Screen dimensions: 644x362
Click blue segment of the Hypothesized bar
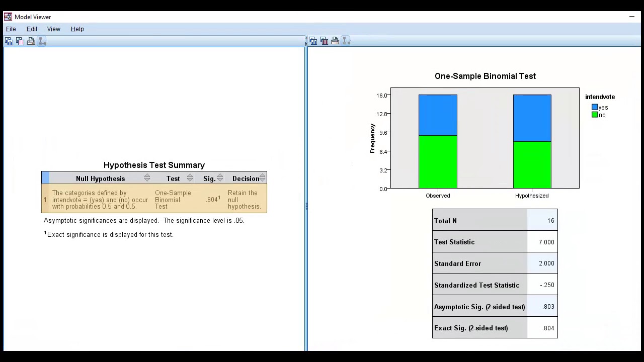pos(532,118)
